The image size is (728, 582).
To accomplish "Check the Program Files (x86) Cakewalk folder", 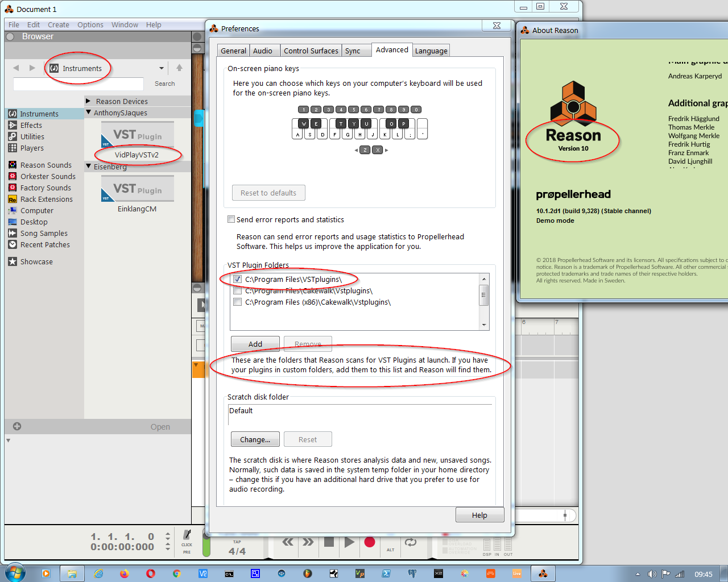I will coord(238,302).
